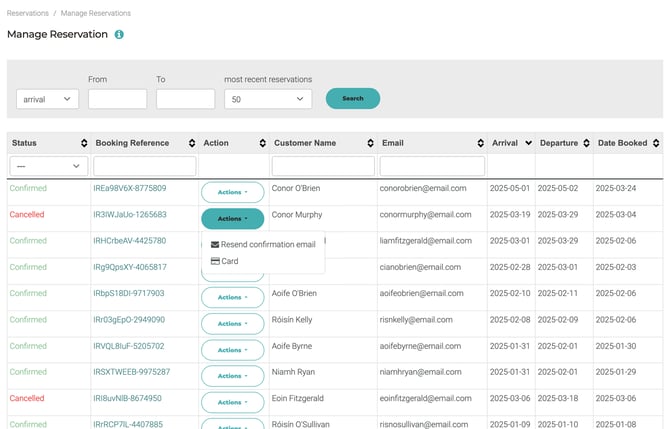The width and height of the screenshot is (670, 429).
Task: Open booking IRr03gEpO-2949090
Action: pos(129,320)
